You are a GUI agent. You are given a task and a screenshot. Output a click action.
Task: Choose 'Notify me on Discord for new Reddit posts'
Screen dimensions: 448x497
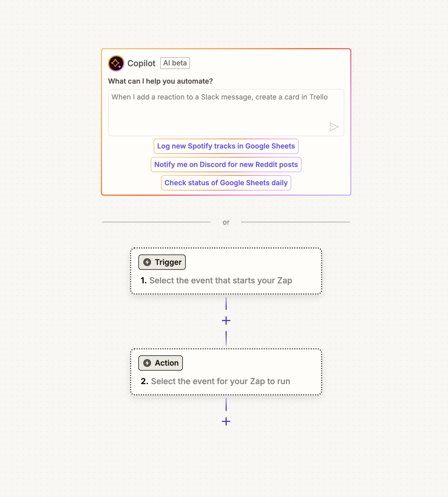click(x=226, y=164)
